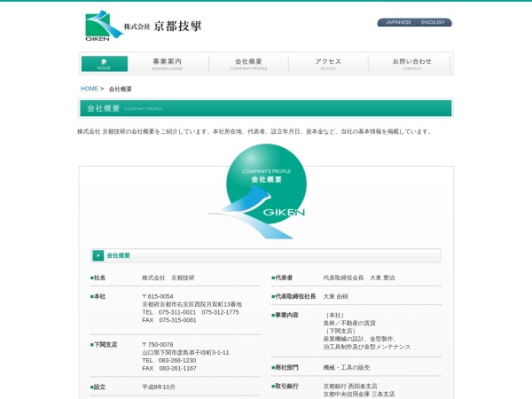The width and height of the screenshot is (532, 399).
Task: Select 機械・工具の販売 value
Action: point(347,367)
